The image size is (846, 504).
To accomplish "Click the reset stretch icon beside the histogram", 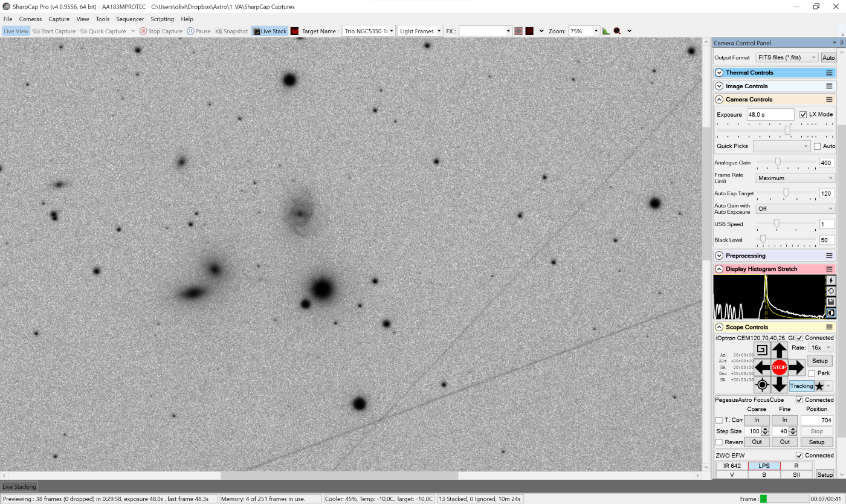I will pos(830,291).
